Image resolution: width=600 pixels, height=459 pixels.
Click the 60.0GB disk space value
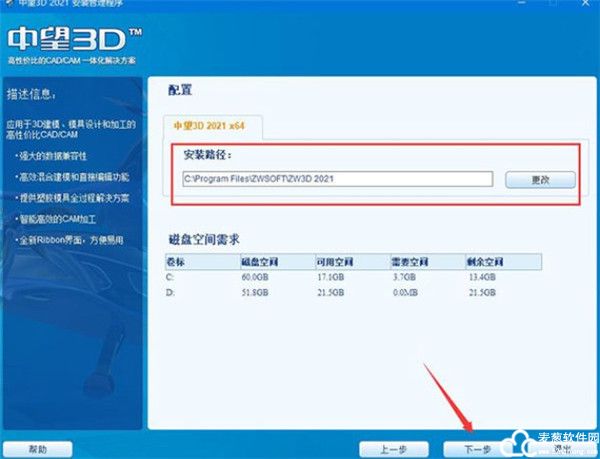click(255, 277)
